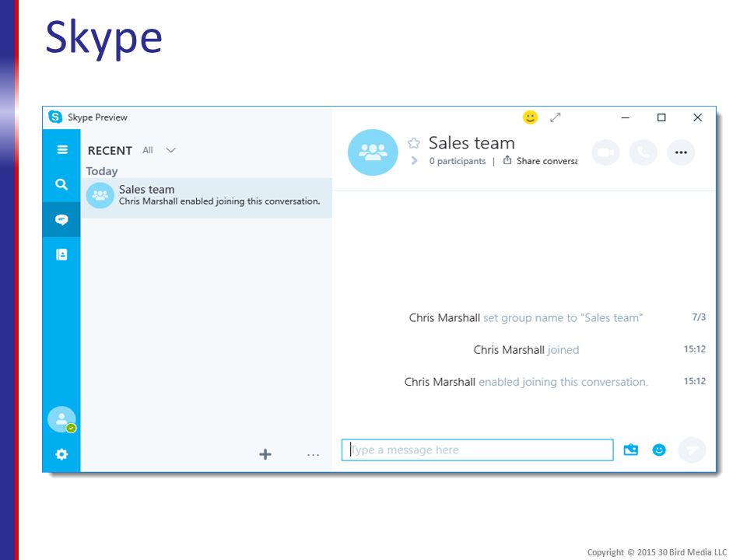Click the share icon next to Share conversation
This screenshot has width=747, height=560.
coord(507,160)
